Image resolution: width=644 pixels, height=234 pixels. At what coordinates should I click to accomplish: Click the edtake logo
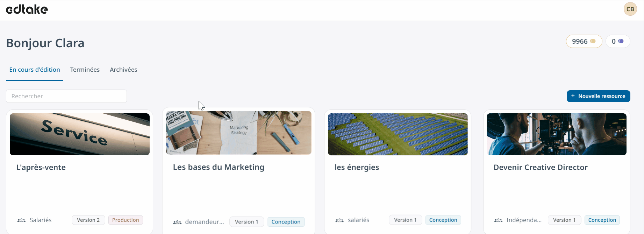tap(27, 9)
